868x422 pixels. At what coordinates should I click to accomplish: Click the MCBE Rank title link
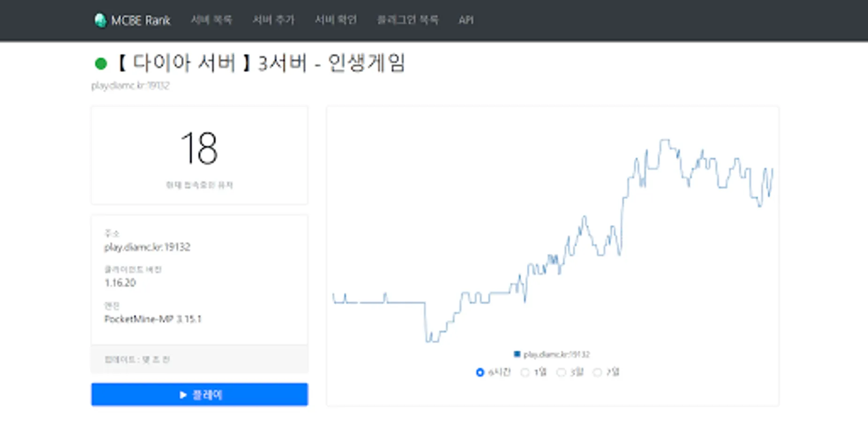(x=141, y=20)
